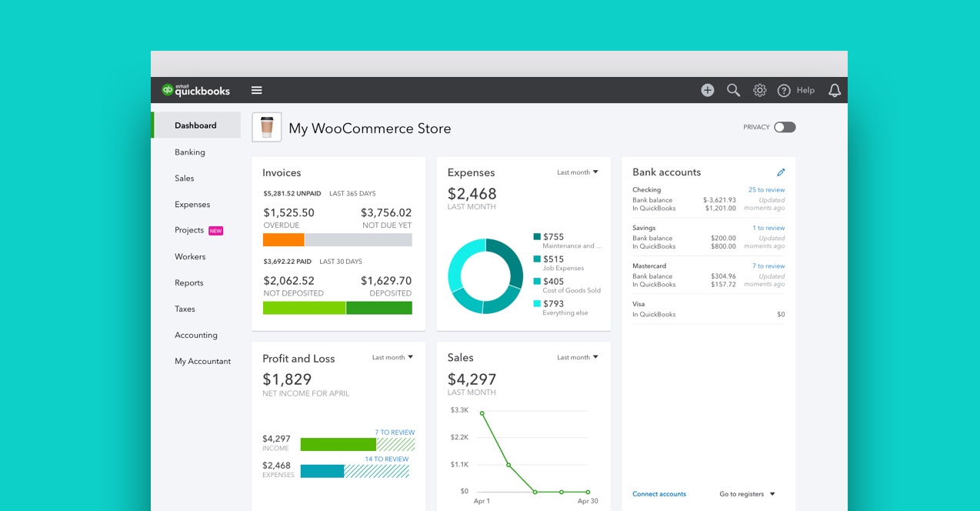Click the orange Overdue progress bar

point(284,239)
